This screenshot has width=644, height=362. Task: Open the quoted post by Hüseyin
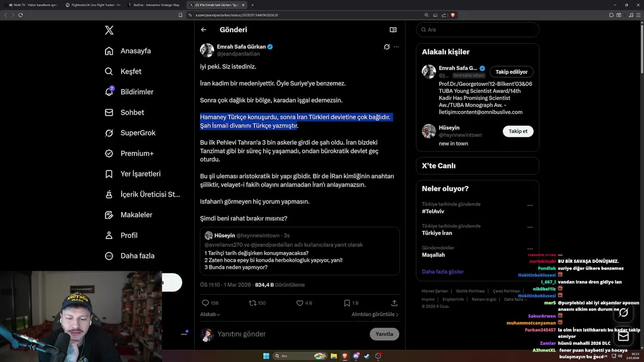[300, 251]
